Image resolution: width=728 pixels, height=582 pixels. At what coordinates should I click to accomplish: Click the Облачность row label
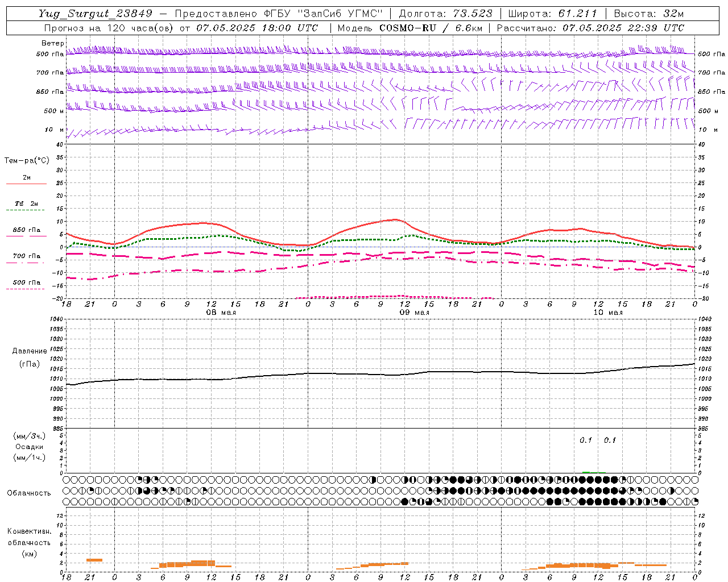pos(29,493)
